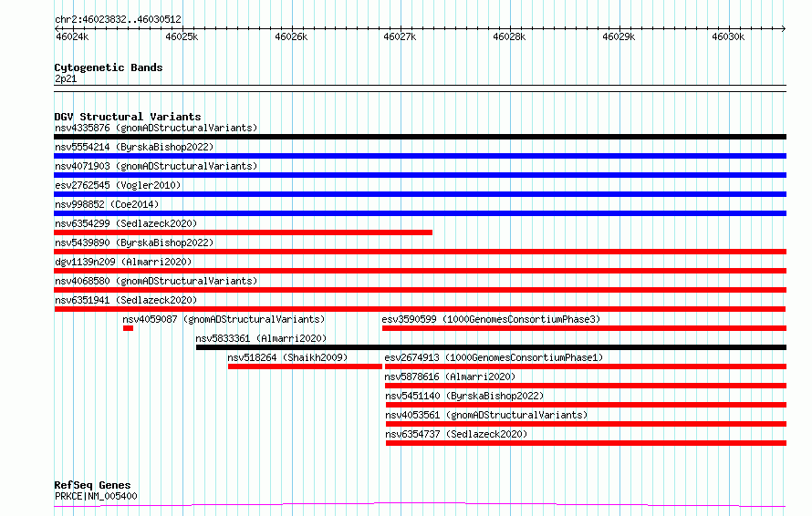Screen dimensions: 812x516
Task: Click the 46027k ruler tick label
Action: (x=400, y=36)
